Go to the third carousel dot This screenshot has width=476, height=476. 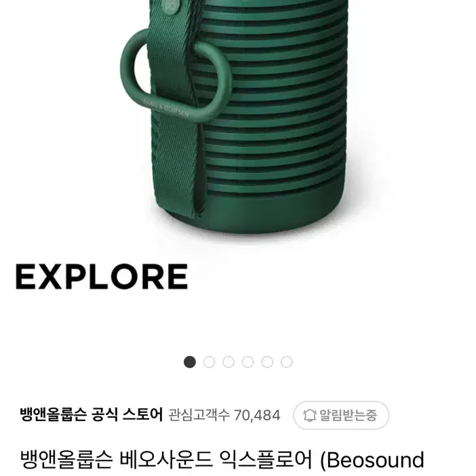coord(229,362)
